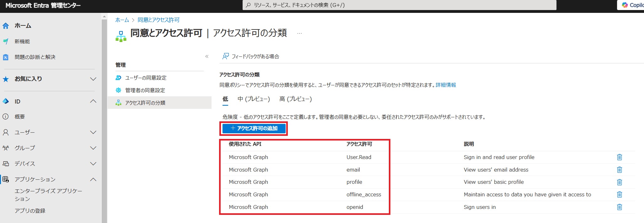The image size is (644, 223).
Task: Click 'View users' email address' text
Action: click(x=496, y=170)
